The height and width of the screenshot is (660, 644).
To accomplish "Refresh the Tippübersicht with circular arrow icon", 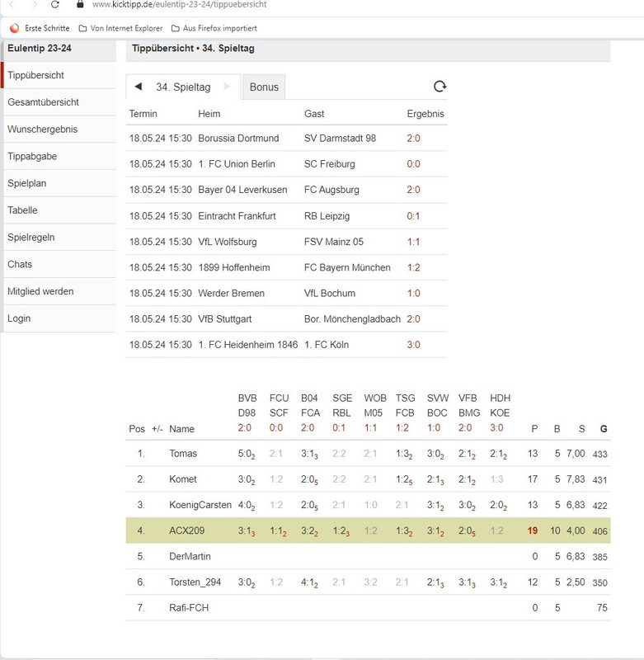I will pos(440,87).
